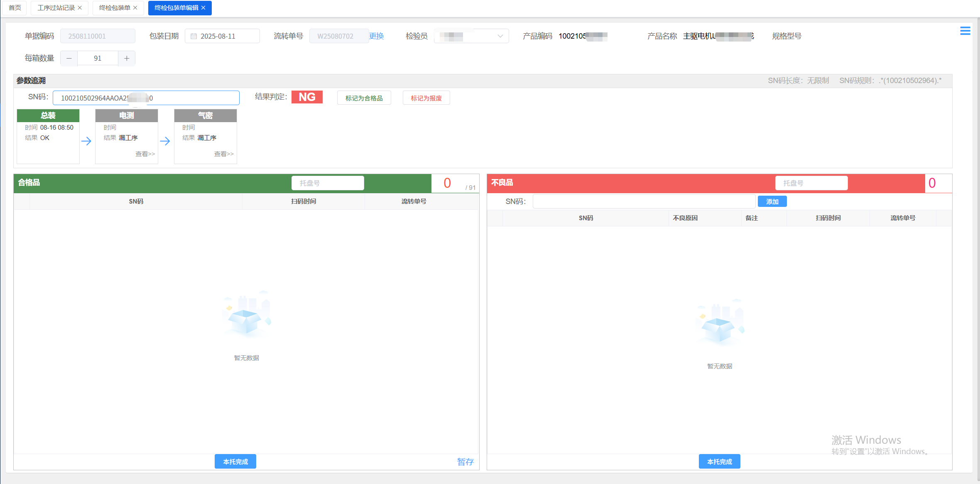
Task: Click the 暂存 link at bottom
Action: click(465, 462)
